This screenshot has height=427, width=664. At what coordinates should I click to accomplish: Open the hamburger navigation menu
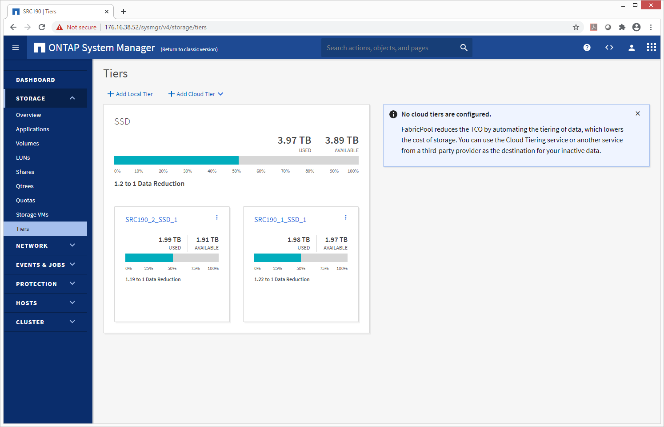15,47
